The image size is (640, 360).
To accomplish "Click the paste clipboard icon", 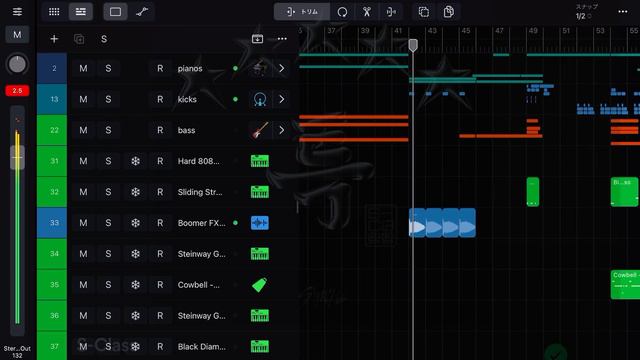I will 449,12.
